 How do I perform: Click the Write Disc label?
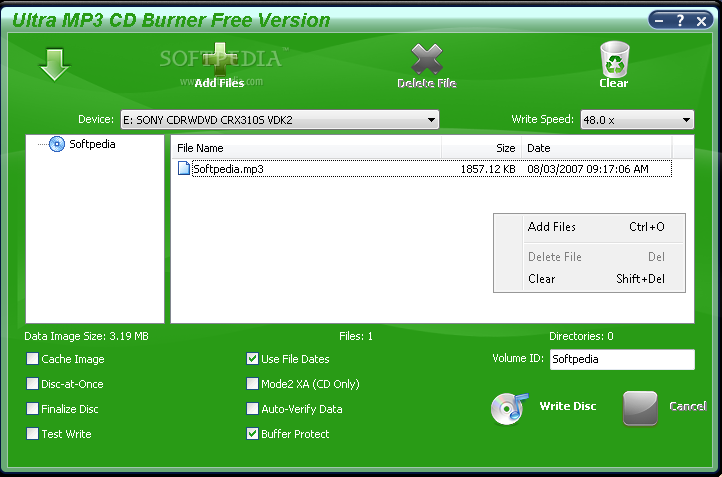568,406
